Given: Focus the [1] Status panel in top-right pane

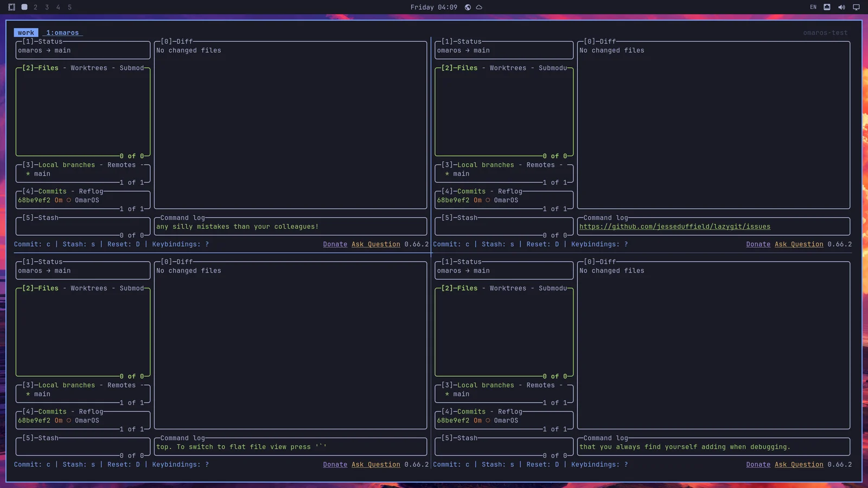Looking at the screenshot, I should [504, 50].
